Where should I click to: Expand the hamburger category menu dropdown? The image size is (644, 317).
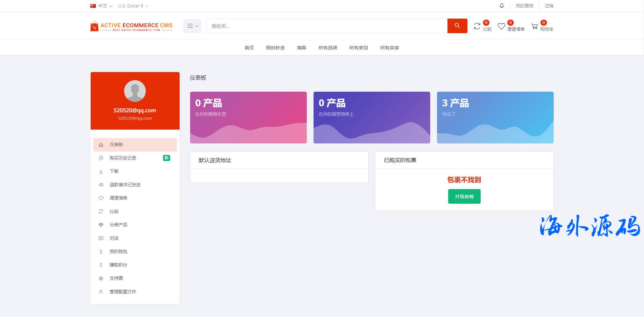click(x=192, y=26)
